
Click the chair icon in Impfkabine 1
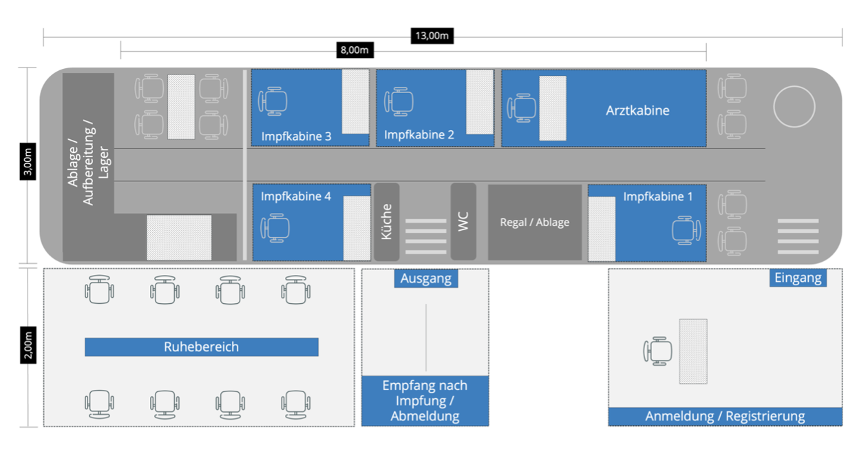point(686,229)
